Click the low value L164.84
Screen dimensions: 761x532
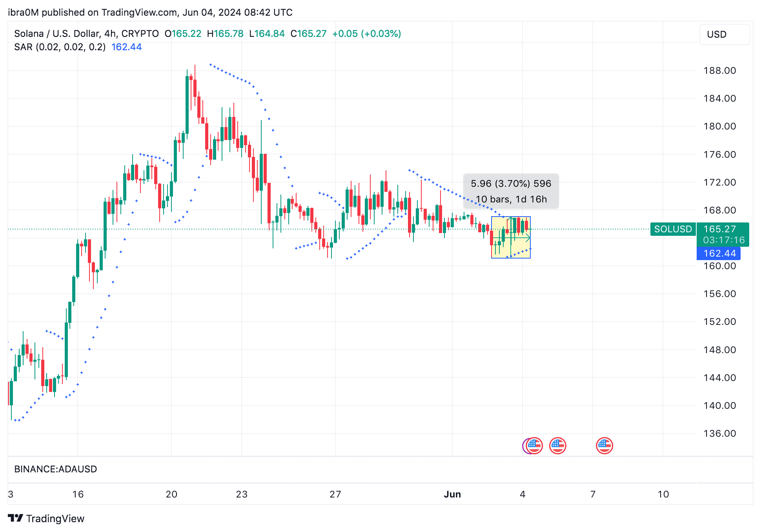[267, 34]
